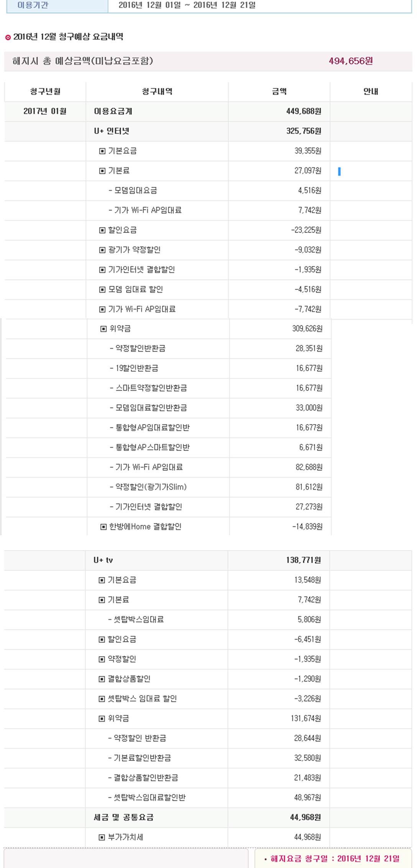Select the U+ tv section row
Viewport: 419px width, 868px height.
[104, 560]
